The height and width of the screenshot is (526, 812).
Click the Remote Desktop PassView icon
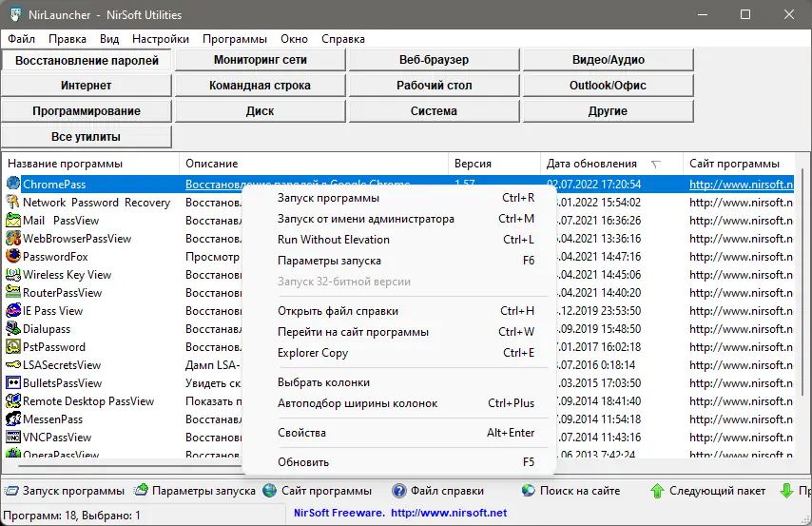(13, 401)
